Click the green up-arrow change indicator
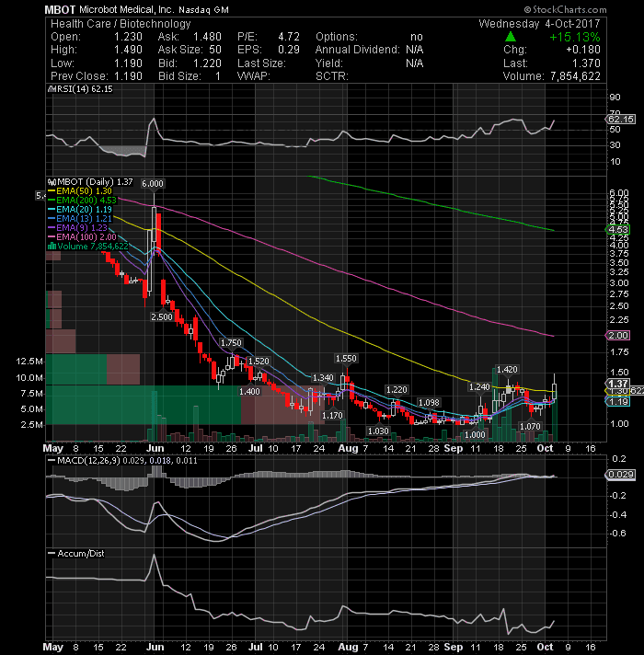The image size is (644, 655). coord(511,37)
